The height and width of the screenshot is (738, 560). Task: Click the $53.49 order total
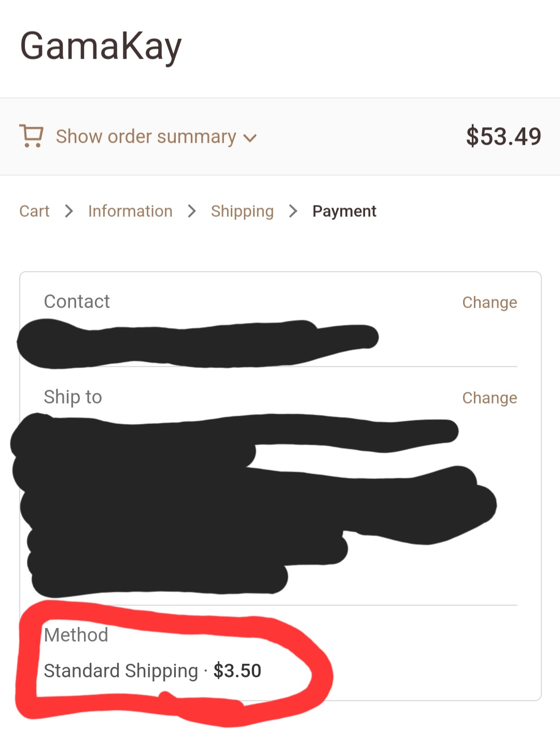click(503, 136)
